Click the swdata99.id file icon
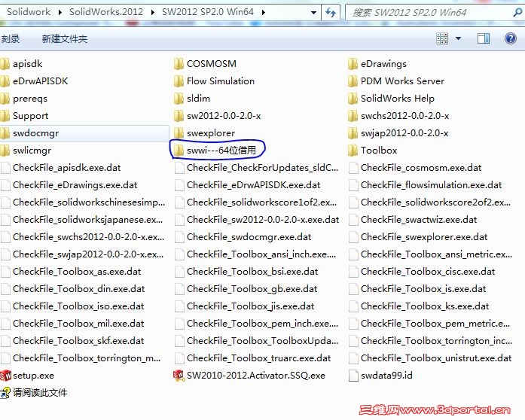Image resolution: width=525 pixels, height=420 pixels. [353, 376]
